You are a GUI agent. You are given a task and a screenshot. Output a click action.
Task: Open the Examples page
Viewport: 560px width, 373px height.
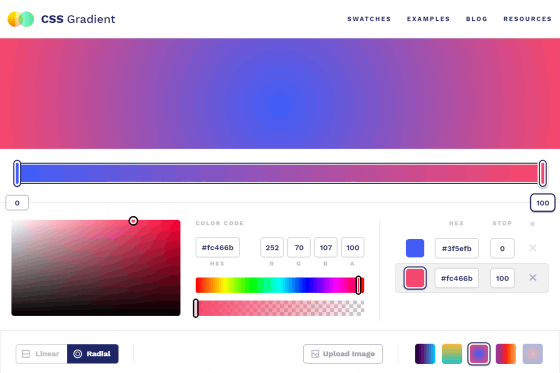(428, 19)
